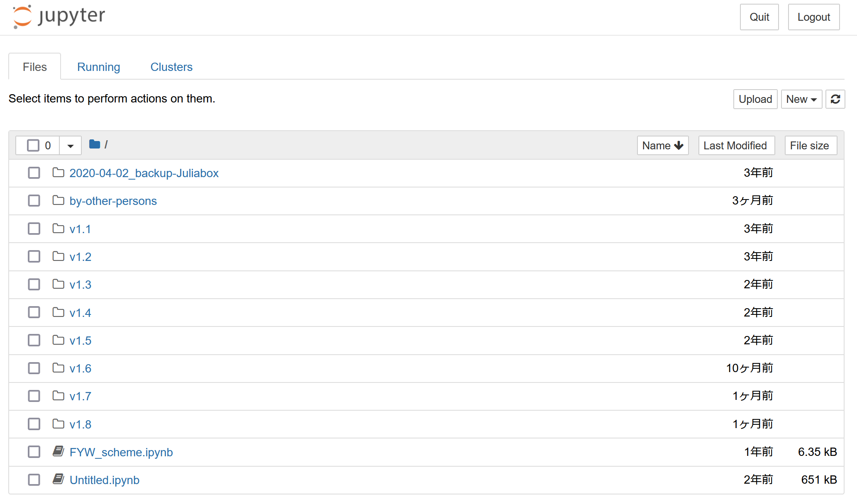Select the Untitled.ipynb checkbox
Screen dimensions: 857x504
34,480
